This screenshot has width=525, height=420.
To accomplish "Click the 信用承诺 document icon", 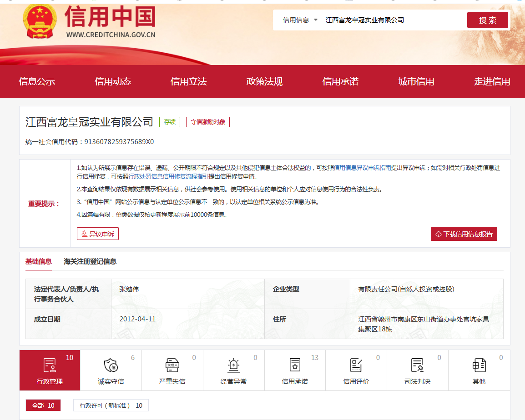I will click(295, 365).
